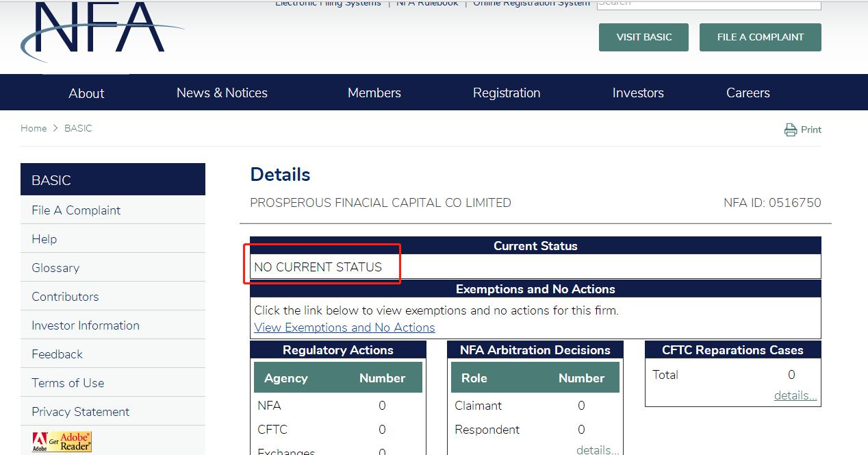Click the Claimant row label
Screen dimensions: 868x455
pyautogui.click(x=478, y=406)
